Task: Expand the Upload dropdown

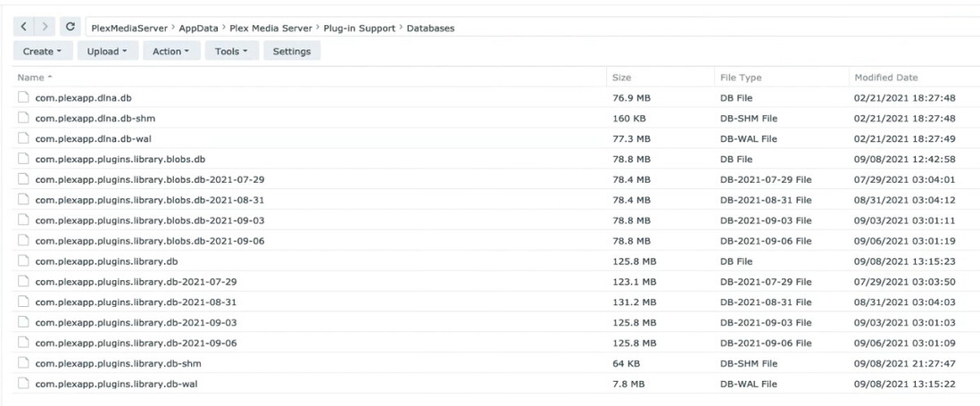Action: [106, 52]
